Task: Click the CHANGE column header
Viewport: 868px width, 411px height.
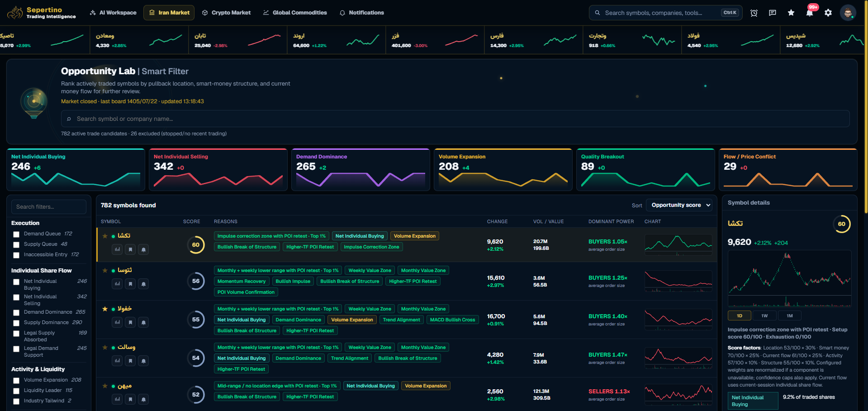Action: pos(497,222)
